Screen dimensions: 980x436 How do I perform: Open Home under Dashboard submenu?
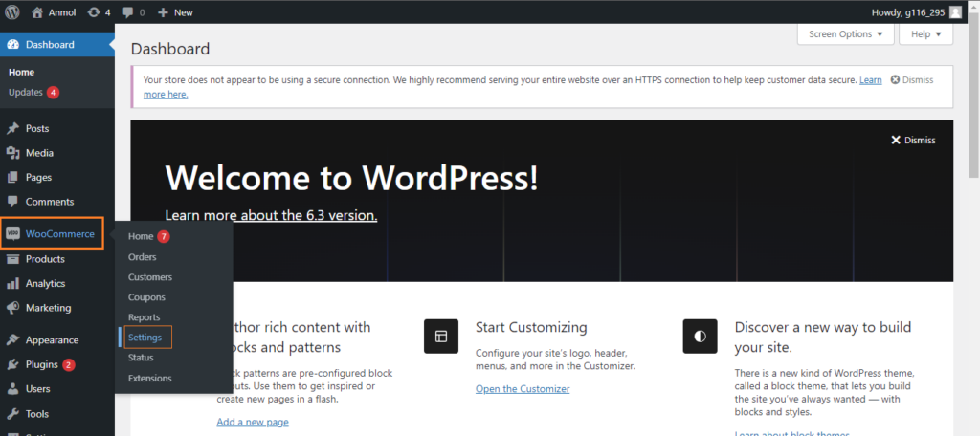pos(21,73)
